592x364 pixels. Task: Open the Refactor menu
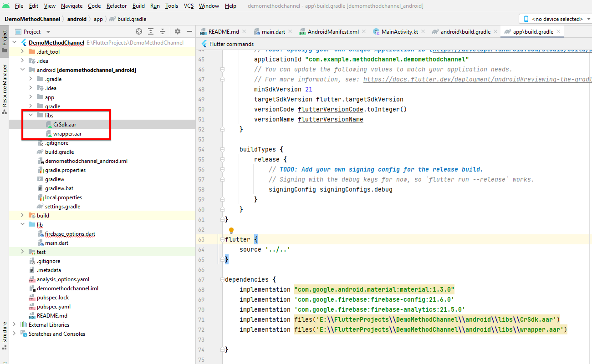pyautogui.click(x=117, y=6)
